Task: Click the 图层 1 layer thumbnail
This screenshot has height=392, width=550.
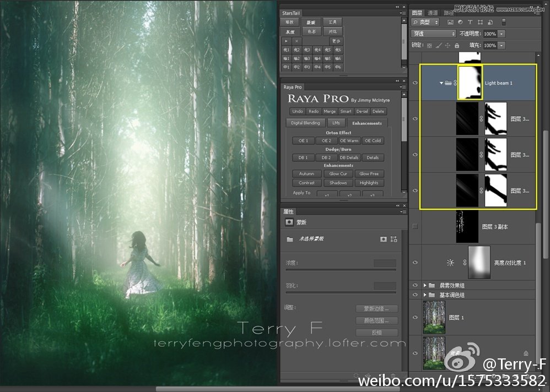Action: point(434,317)
